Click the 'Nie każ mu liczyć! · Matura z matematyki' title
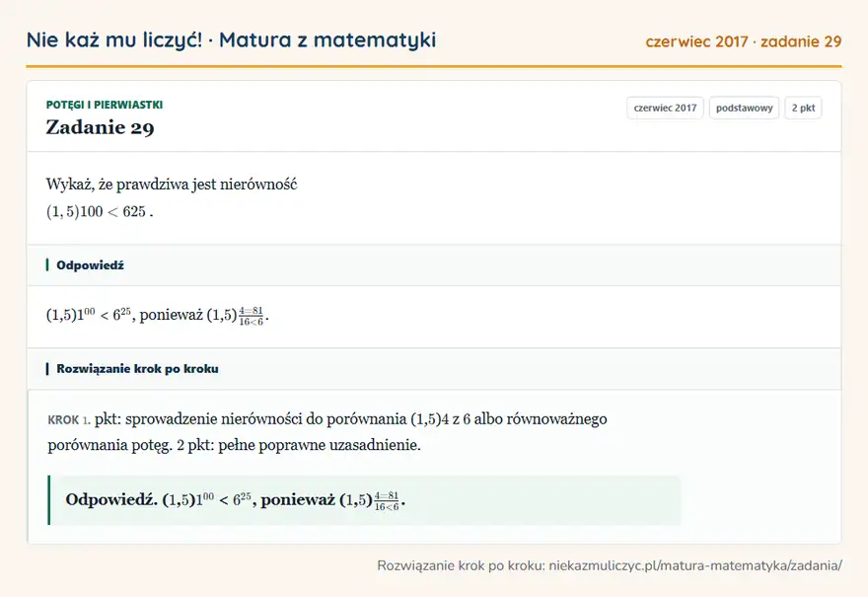This screenshot has height=597, width=868. [231, 39]
